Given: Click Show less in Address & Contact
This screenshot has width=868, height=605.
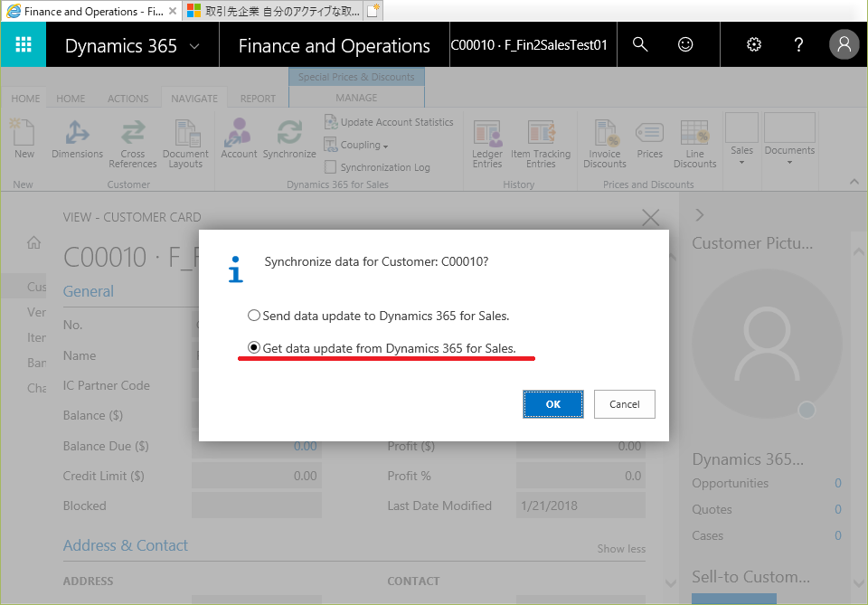Looking at the screenshot, I should coord(621,549).
